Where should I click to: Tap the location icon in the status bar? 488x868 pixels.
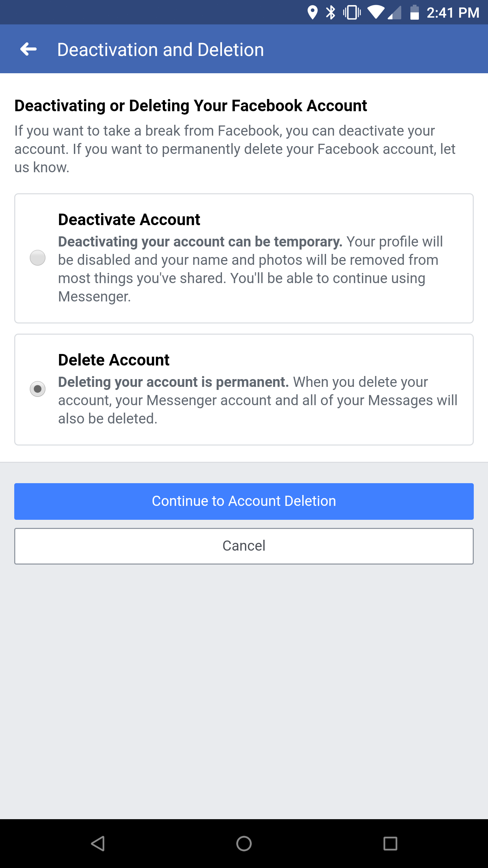pyautogui.click(x=312, y=12)
